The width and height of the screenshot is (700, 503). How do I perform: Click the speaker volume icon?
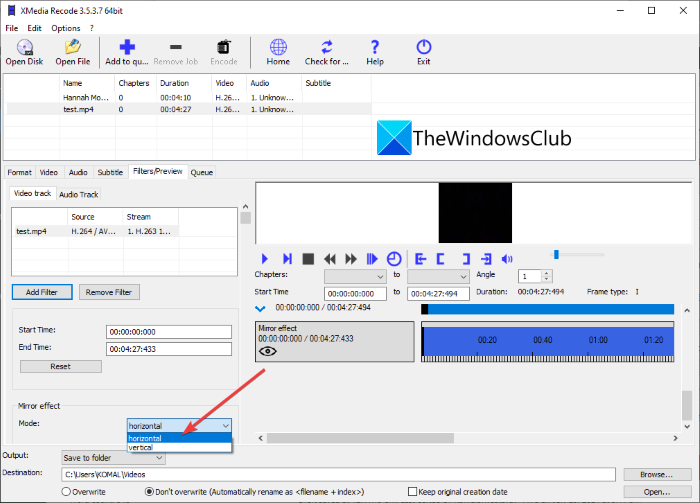[507, 259]
